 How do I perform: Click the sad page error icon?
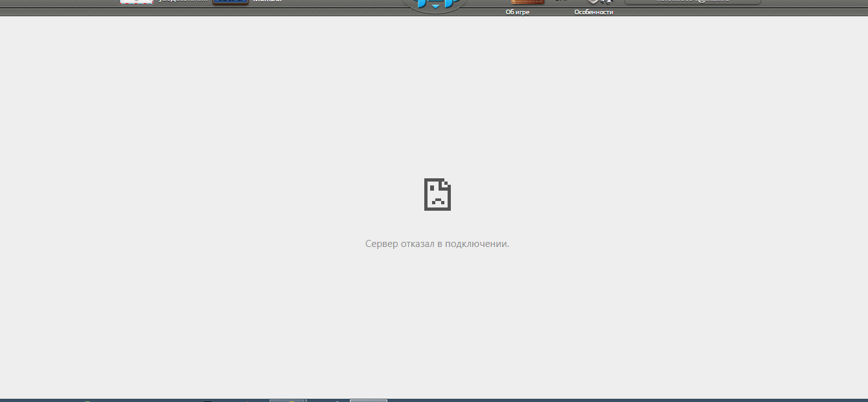[437, 194]
